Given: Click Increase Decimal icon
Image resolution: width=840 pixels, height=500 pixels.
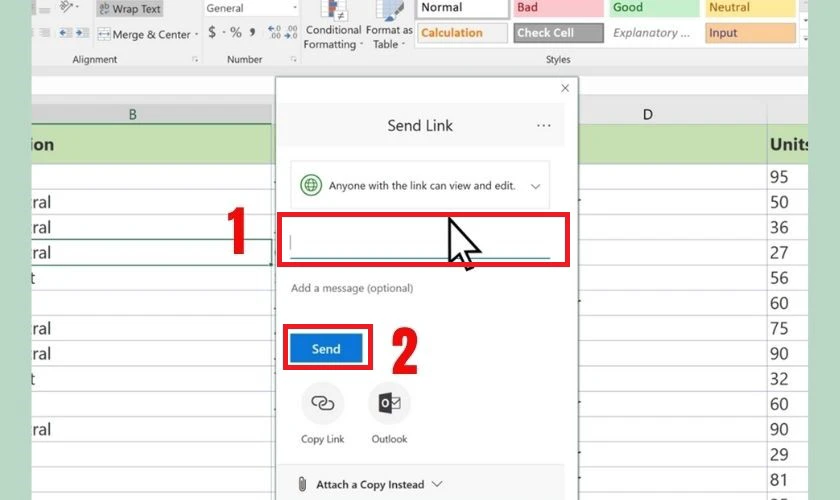Looking at the screenshot, I should (274, 32).
